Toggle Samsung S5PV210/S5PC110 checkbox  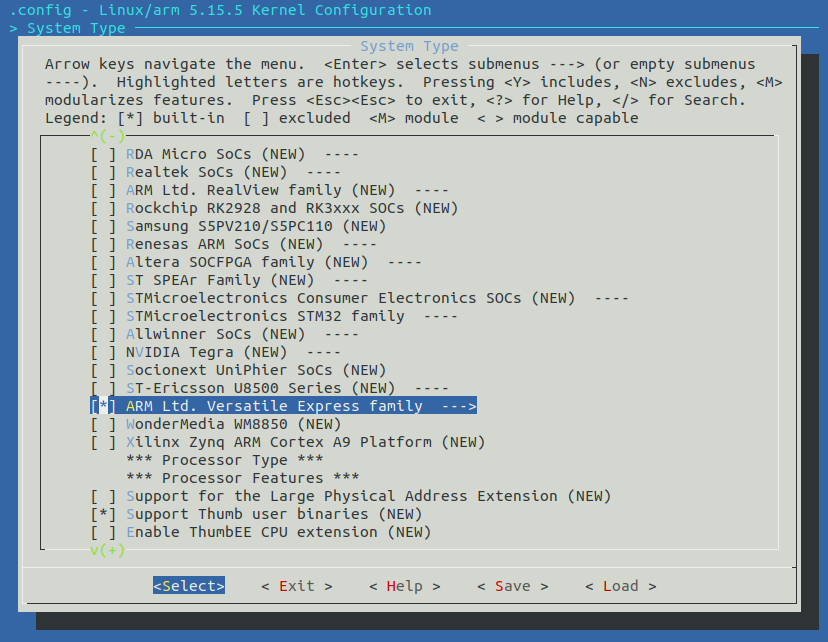coord(104,226)
